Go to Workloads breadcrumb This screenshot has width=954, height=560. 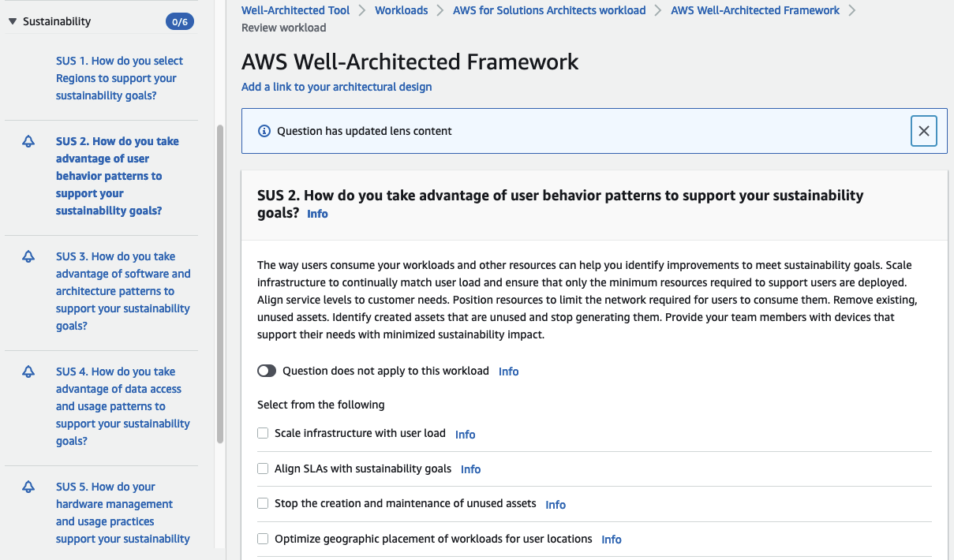[402, 10]
